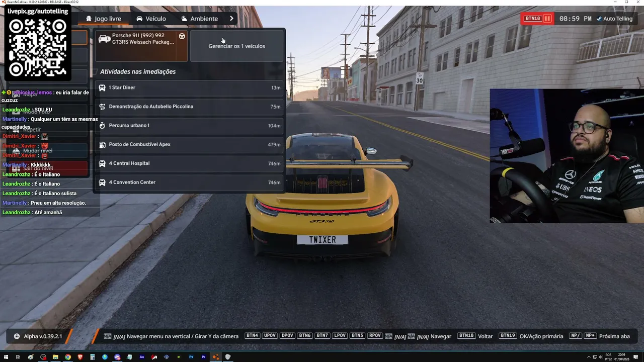Select the 1 Star Diner activity
644x362 pixels.
click(189, 87)
